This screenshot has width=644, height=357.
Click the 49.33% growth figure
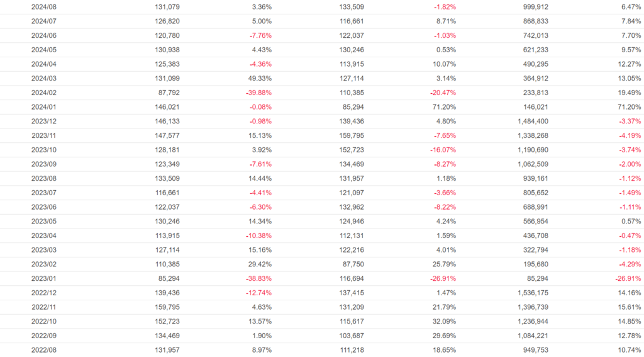257,78
